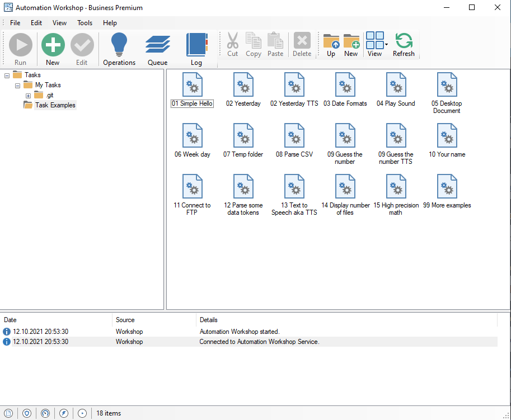Open the Operations lightbulb panel
This screenshot has width=511, height=420.
click(x=119, y=49)
